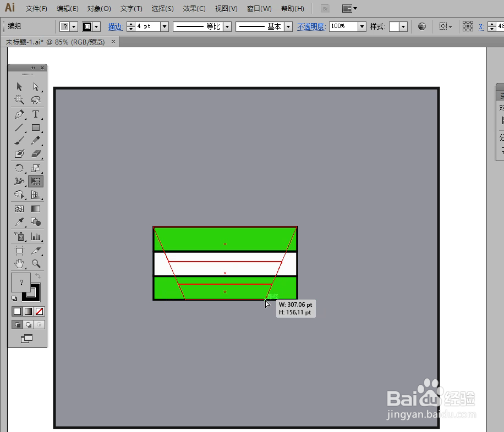Open the opacity 100% dropdown
The height and width of the screenshot is (432, 504).
(362, 27)
